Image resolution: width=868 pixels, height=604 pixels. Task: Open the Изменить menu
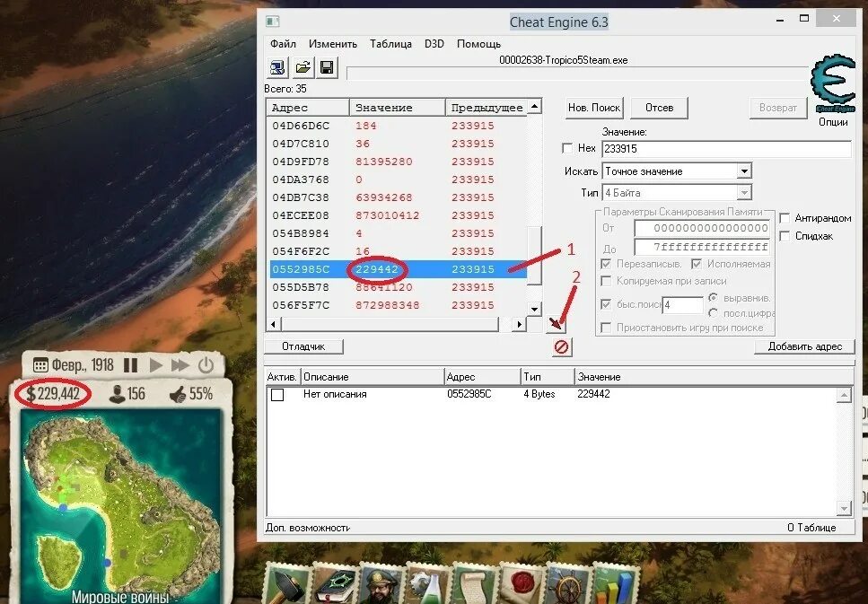[x=333, y=44]
